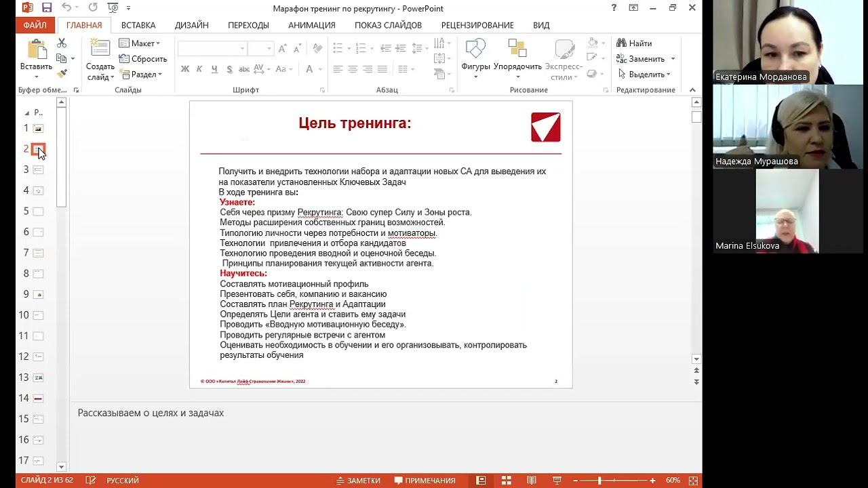The width and height of the screenshot is (868, 488).
Task: Switch to the ВСТАВКА tab
Action: pos(138,25)
